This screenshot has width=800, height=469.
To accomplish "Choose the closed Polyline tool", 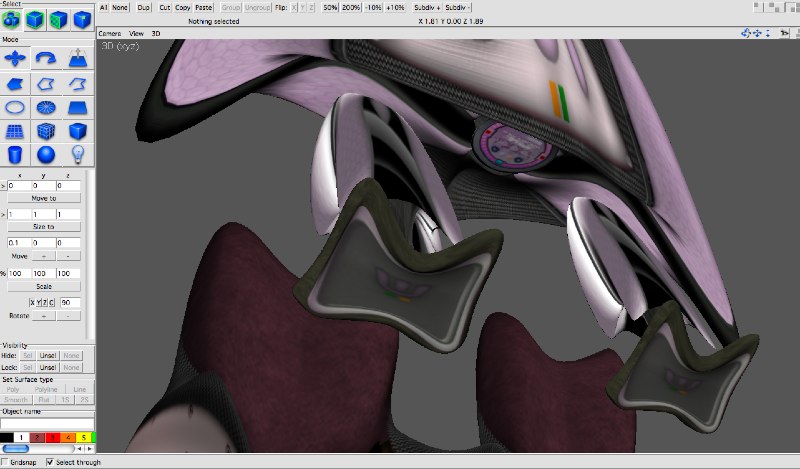I will 46,84.
